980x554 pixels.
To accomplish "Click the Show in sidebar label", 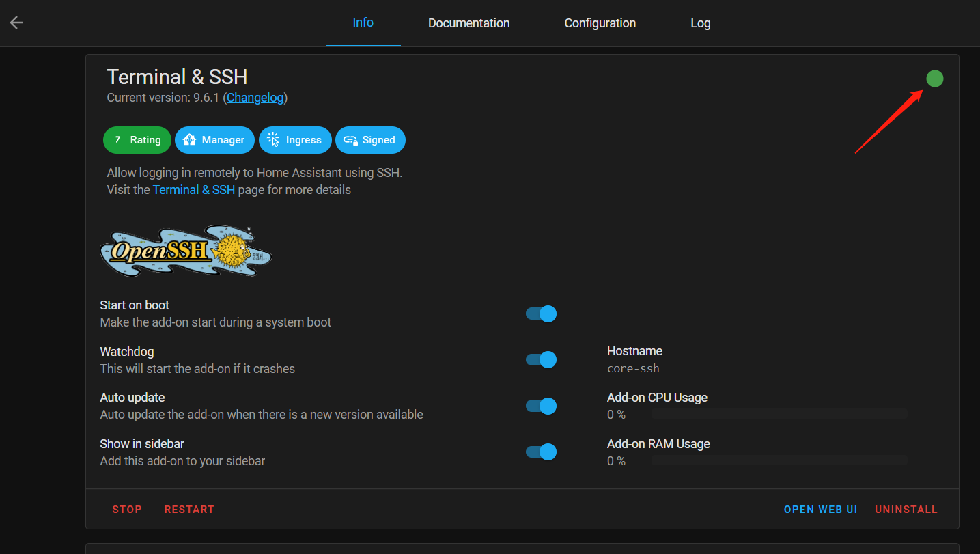I will tap(142, 444).
